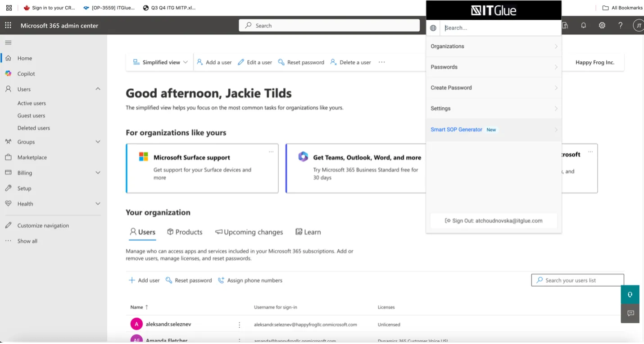Viewport: 644px width, 344px height.
Task: Expand the Billing navigation section
Action: click(98, 173)
